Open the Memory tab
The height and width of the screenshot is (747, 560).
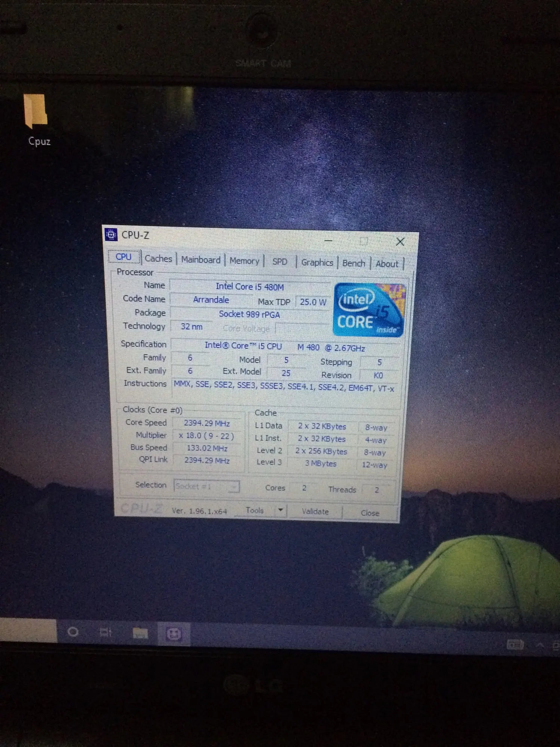[245, 261]
